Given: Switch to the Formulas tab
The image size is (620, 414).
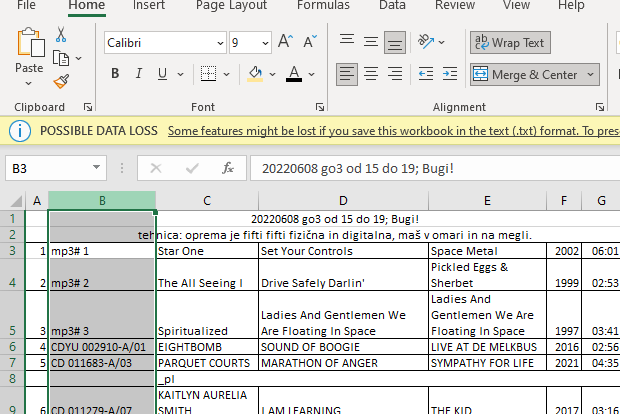Looking at the screenshot, I should pyautogui.click(x=323, y=6).
